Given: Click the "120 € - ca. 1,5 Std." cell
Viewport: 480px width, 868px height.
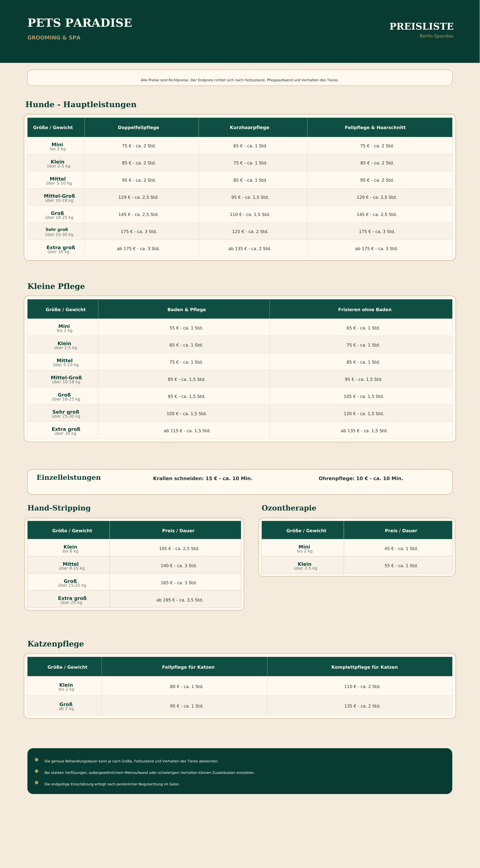Looking at the screenshot, I should [x=364, y=414].
